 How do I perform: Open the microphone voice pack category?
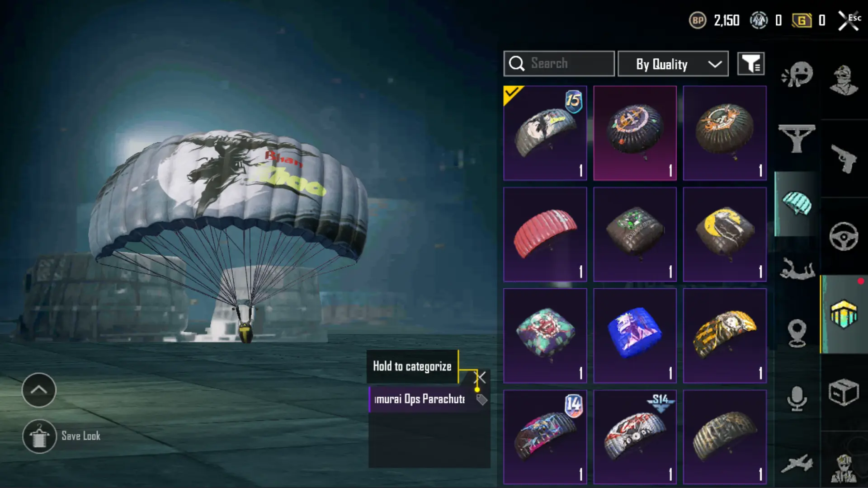click(797, 398)
